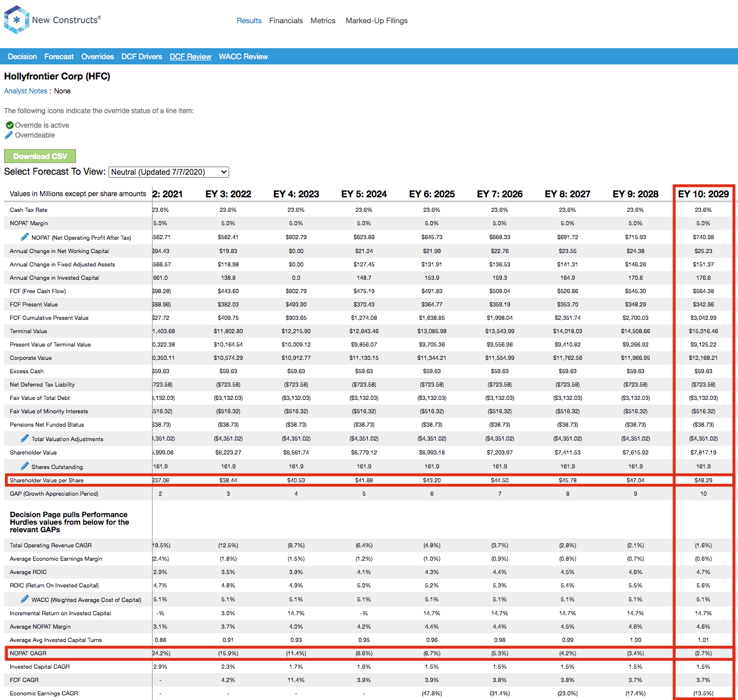The height and width of the screenshot is (700, 738).
Task: Click the Shareholder Value per Share label
Action: pyautogui.click(x=46, y=481)
